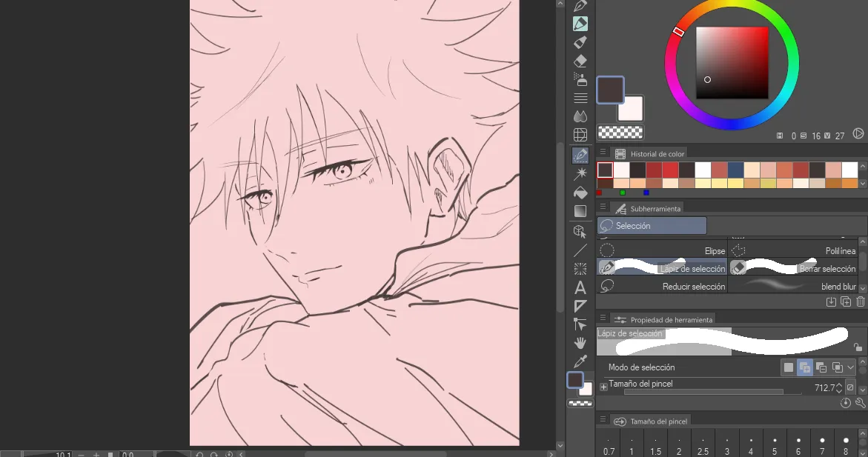
Task: Open Subherramienta panel menu
Action: coord(603,207)
